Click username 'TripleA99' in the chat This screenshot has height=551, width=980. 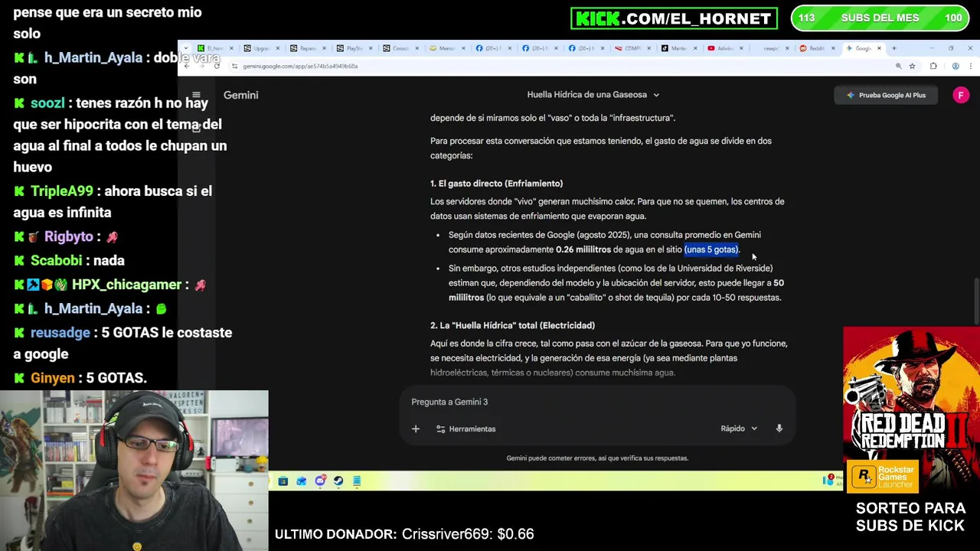point(62,191)
